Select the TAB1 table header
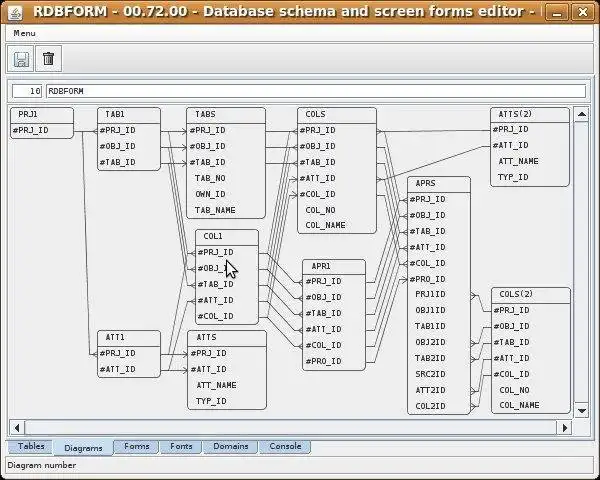Screen dimensions: 600x480 click(x=129, y=114)
